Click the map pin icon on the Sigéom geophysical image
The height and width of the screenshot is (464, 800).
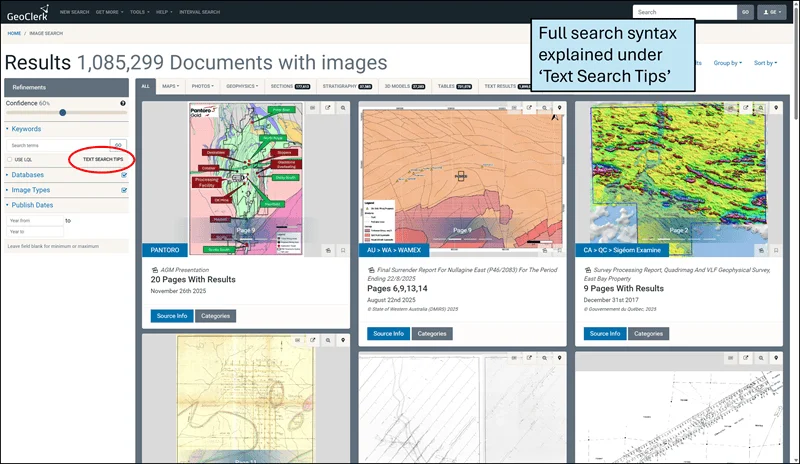[x=776, y=106]
